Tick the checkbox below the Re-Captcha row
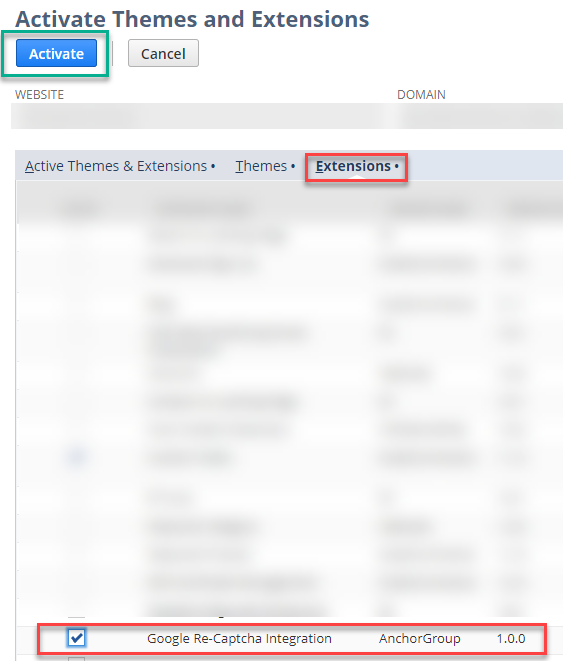This screenshot has width=563, height=661. (76, 658)
